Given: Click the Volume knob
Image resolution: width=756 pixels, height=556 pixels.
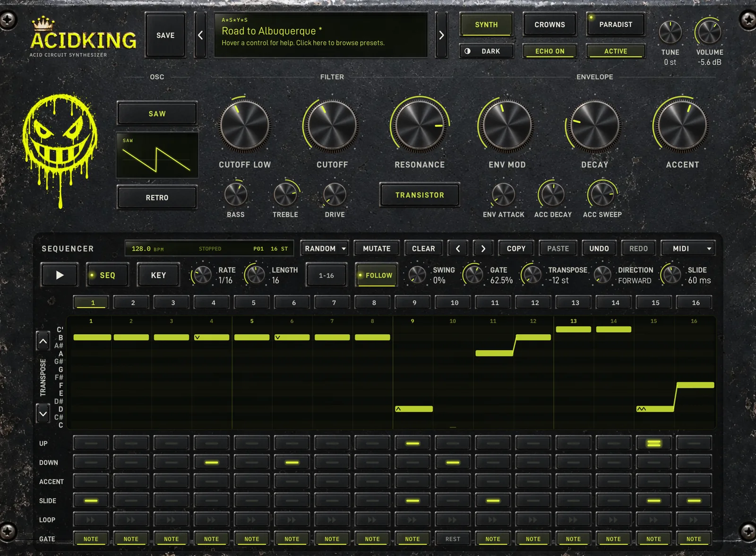Looking at the screenshot, I should pyautogui.click(x=709, y=32).
